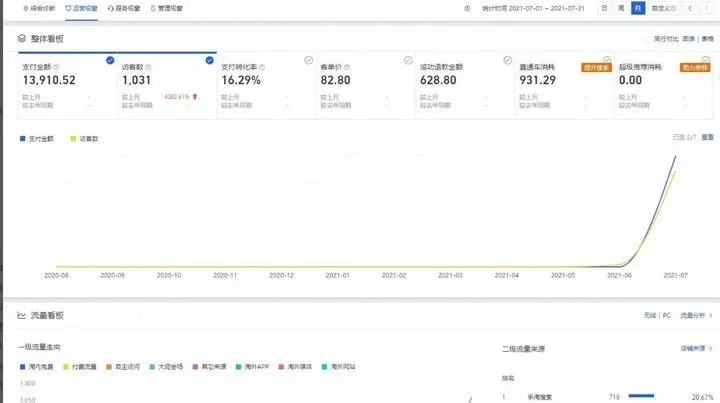
Task: Click the 2021-01 label on chart axis
Action: point(338,275)
